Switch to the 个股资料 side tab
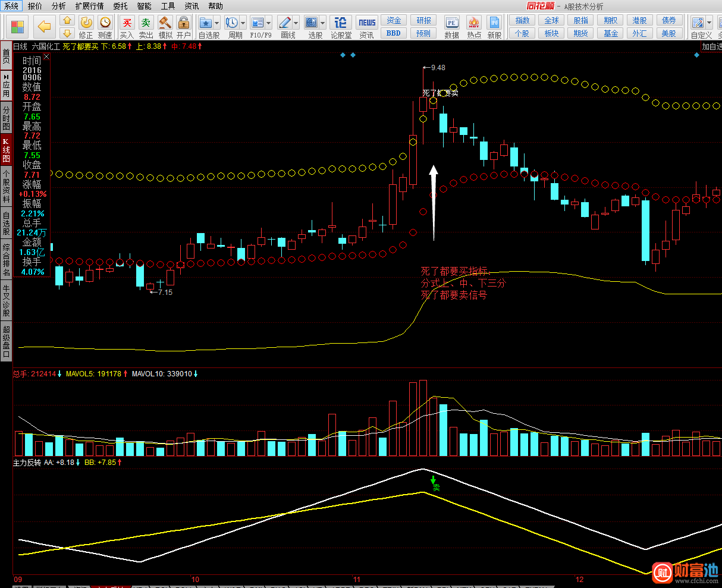 coord(6,186)
